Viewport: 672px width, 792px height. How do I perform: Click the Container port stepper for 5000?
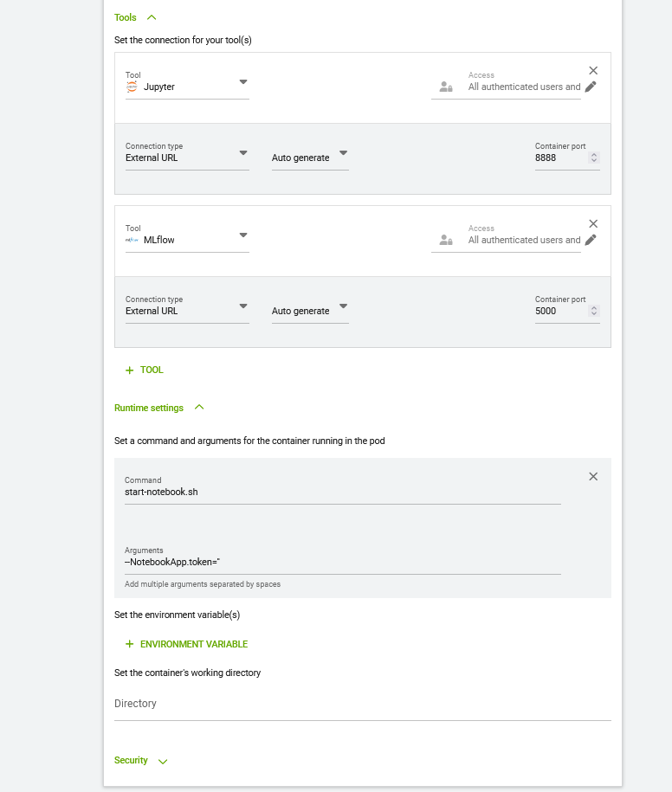point(594,311)
